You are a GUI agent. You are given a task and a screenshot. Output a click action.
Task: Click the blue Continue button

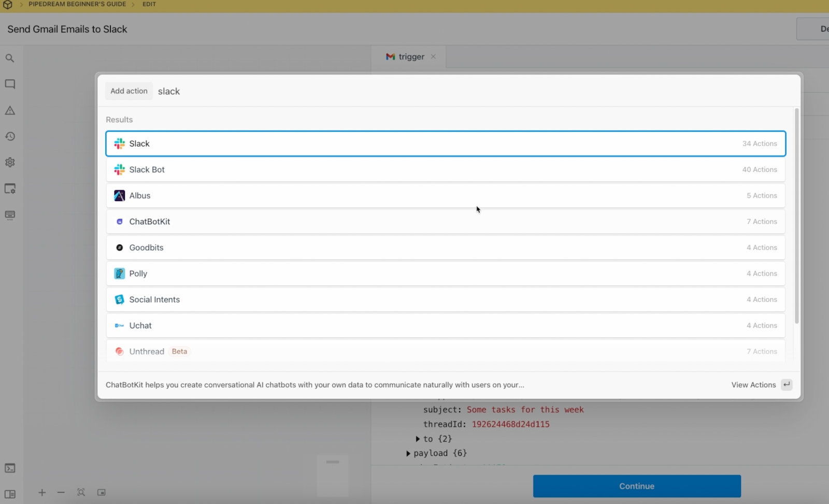click(637, 486)
